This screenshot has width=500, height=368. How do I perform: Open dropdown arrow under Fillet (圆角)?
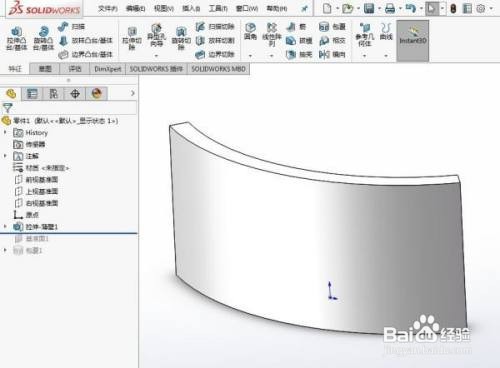point(250,56)
